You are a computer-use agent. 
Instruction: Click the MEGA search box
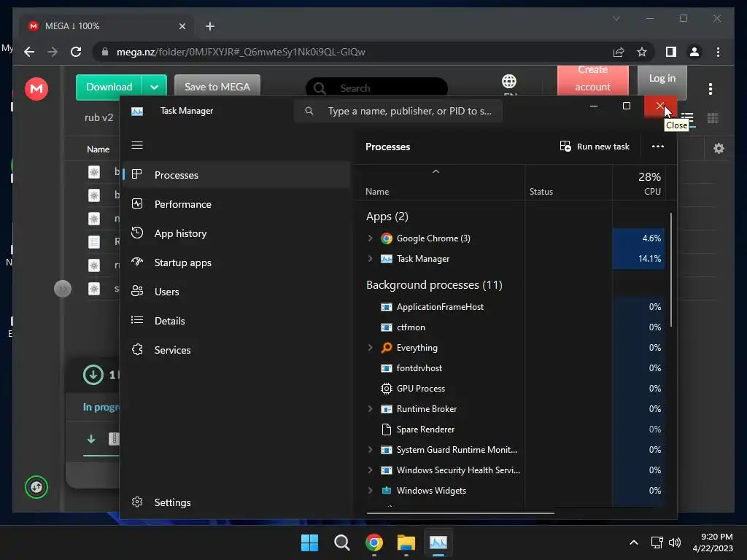[x=376, y=88]
